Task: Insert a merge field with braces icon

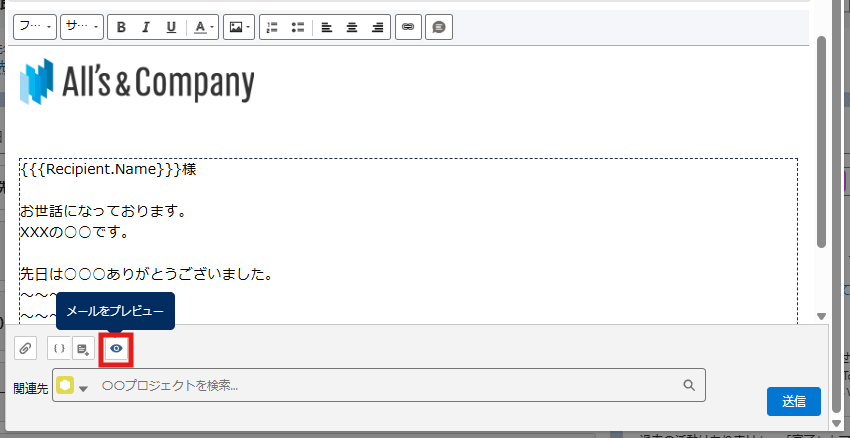Action: coord(59,348)
